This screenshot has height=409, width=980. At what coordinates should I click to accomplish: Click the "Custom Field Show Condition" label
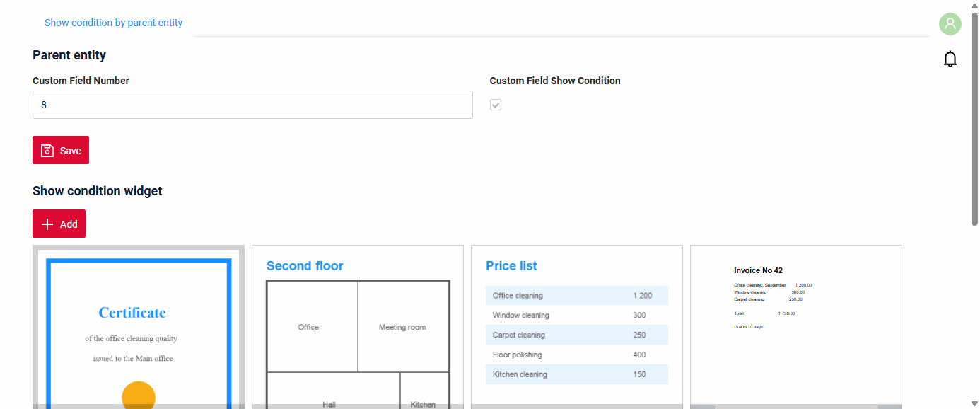[x=555, y=81]
